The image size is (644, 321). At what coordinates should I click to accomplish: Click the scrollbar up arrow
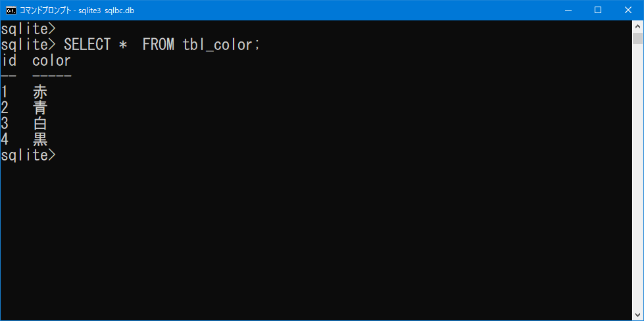tap(637, 26)
